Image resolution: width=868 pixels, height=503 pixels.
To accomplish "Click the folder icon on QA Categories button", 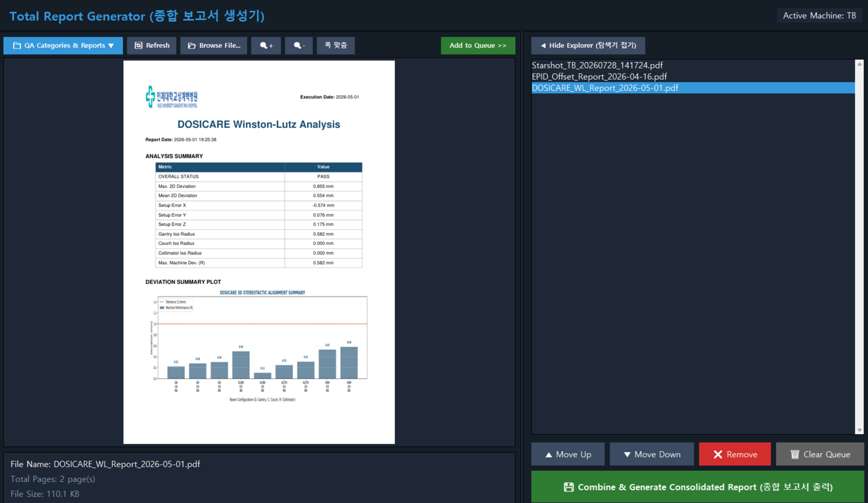I will [17, 46].
